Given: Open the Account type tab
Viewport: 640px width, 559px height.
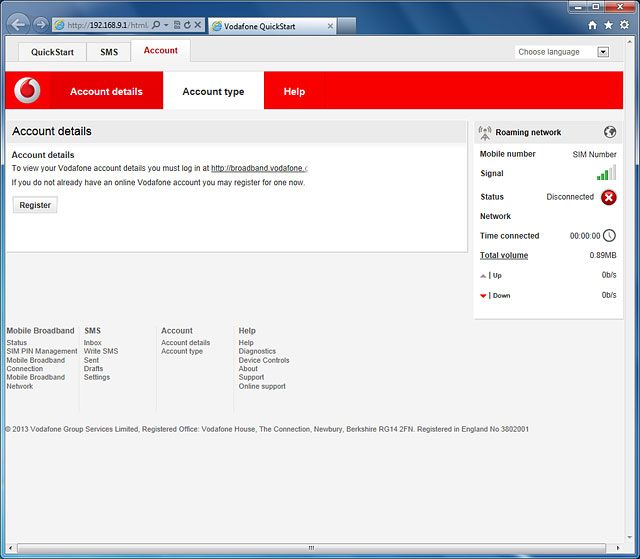Looking at the screenshot, I should pyautogui.click(x=213, y=91).
